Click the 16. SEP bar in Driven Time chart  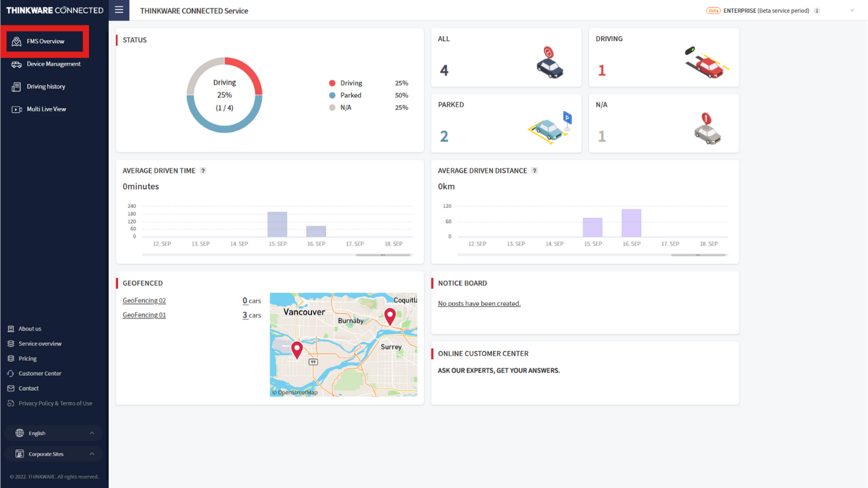pyautogui.click(x=316, y=231)
